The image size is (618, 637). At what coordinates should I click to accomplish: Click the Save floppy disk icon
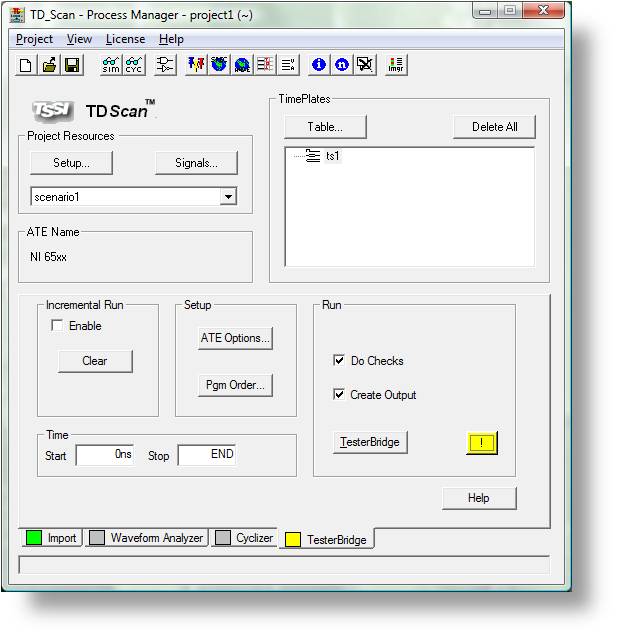pyautogui.click(x=71, y=65)
